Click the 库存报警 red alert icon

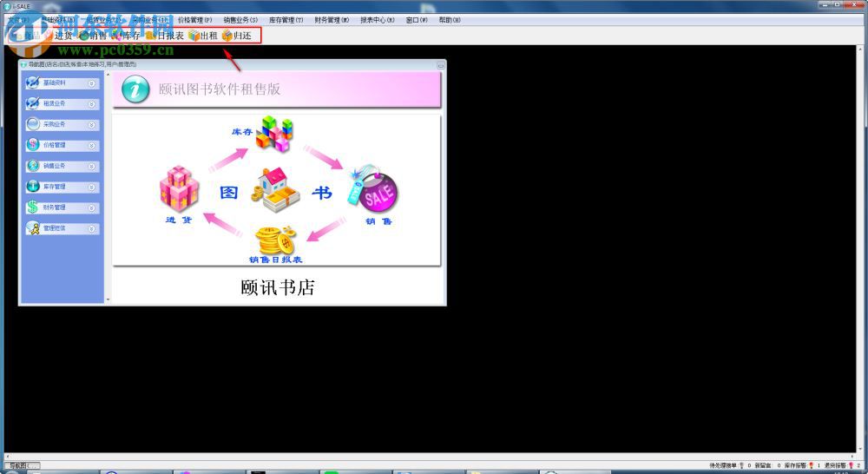tap(811, 465)
